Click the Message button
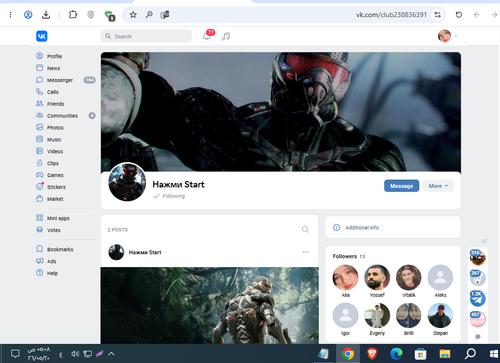The height and width of the screenshot is (363, 500). [401, 186]
